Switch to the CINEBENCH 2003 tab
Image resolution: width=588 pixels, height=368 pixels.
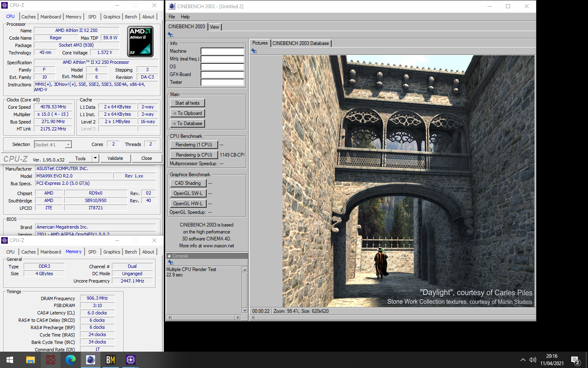coord(187,27)
